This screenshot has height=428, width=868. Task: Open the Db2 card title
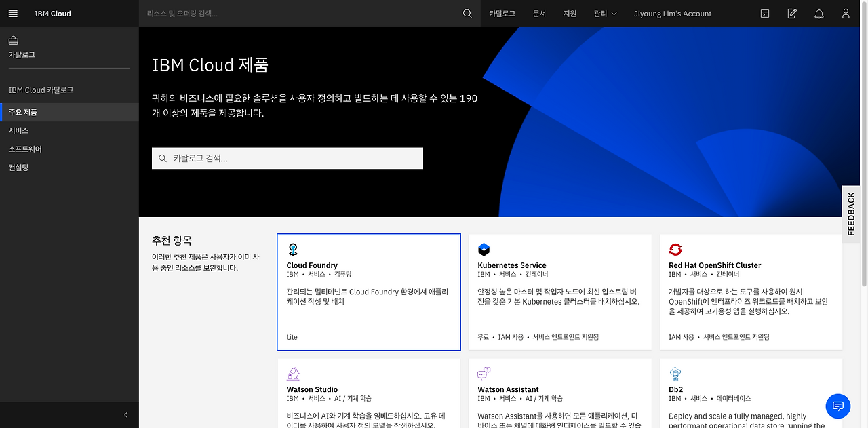[675, 389]
